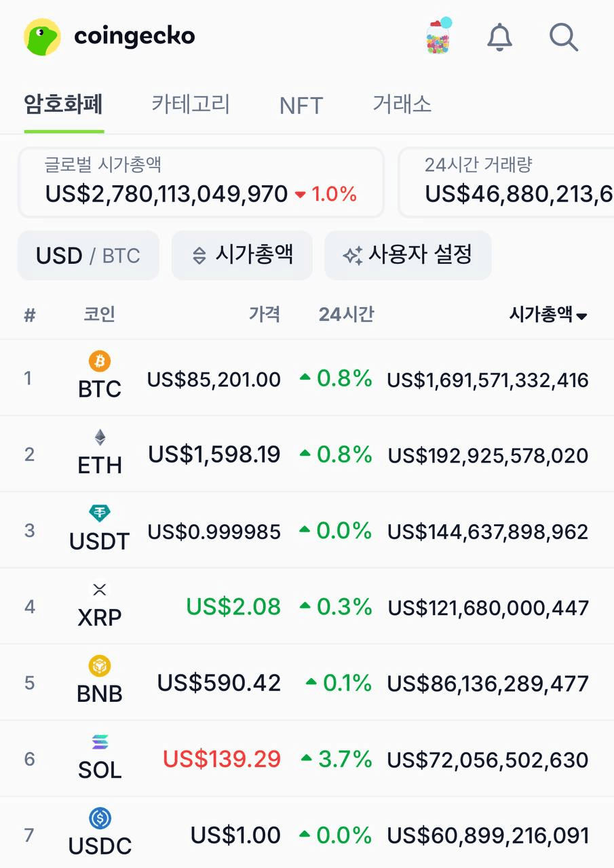Open the 사용자 설정 customize button
The height and width of the screenshot is (868, 614).
click(x=408, y=256)
